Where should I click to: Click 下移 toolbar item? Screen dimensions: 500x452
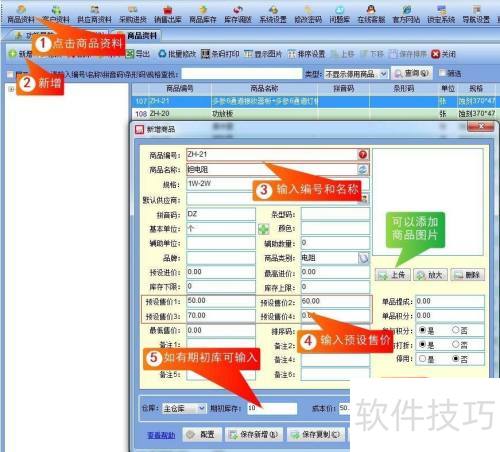coord(372,54)
